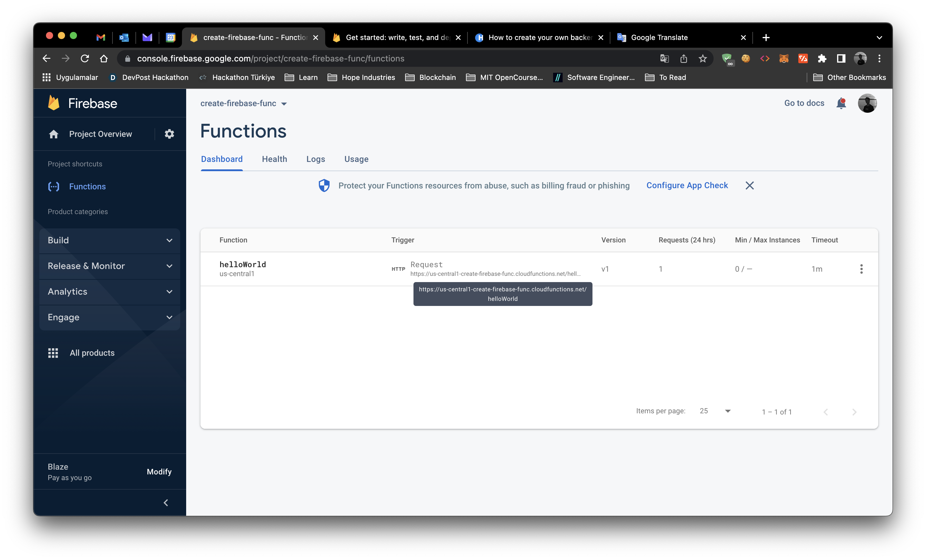
Task: Open the Health tab
Action: point(274,159)
